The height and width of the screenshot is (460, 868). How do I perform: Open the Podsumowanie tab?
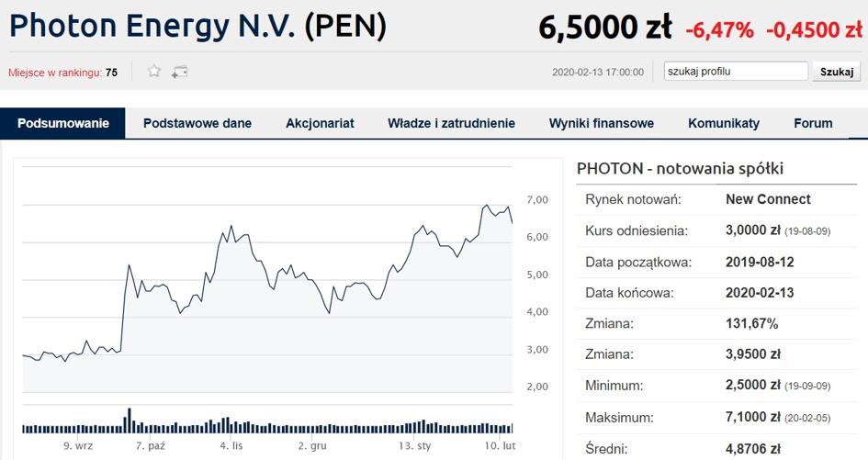coord(63,123)
